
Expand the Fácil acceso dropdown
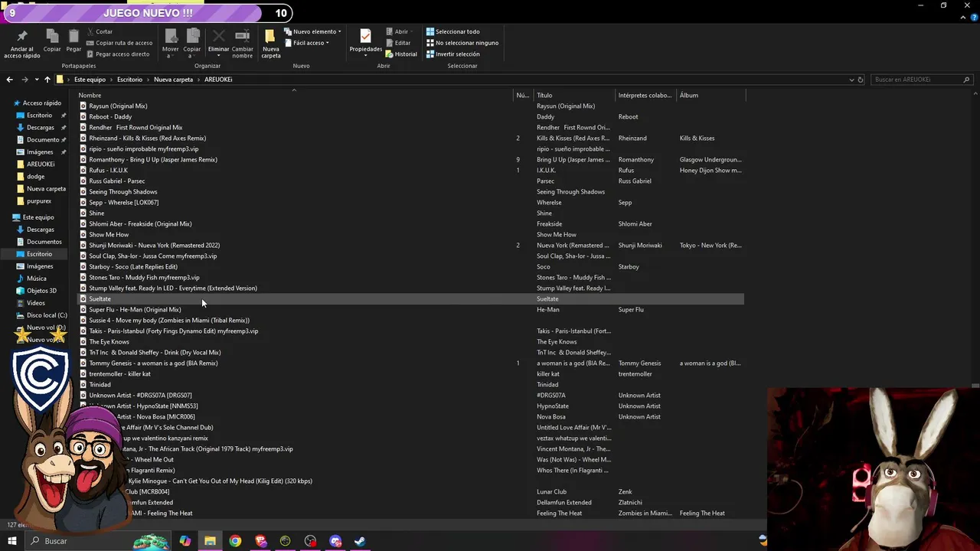[306, 43]
